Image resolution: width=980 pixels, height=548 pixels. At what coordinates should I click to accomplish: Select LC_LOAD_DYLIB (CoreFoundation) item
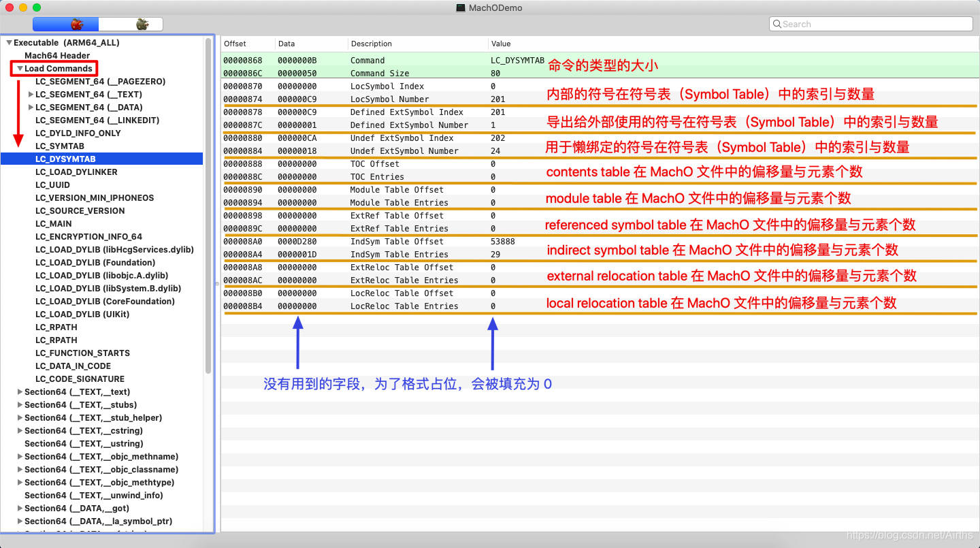[105, 302]
